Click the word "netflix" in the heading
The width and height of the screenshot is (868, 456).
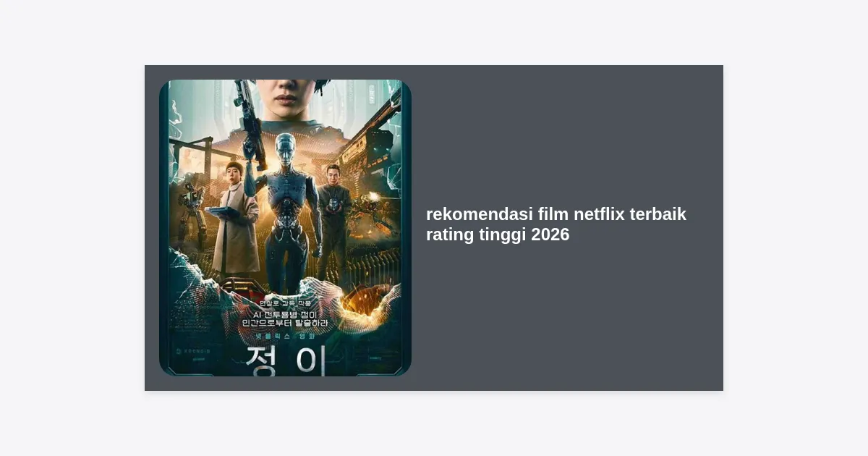(600, 214)
